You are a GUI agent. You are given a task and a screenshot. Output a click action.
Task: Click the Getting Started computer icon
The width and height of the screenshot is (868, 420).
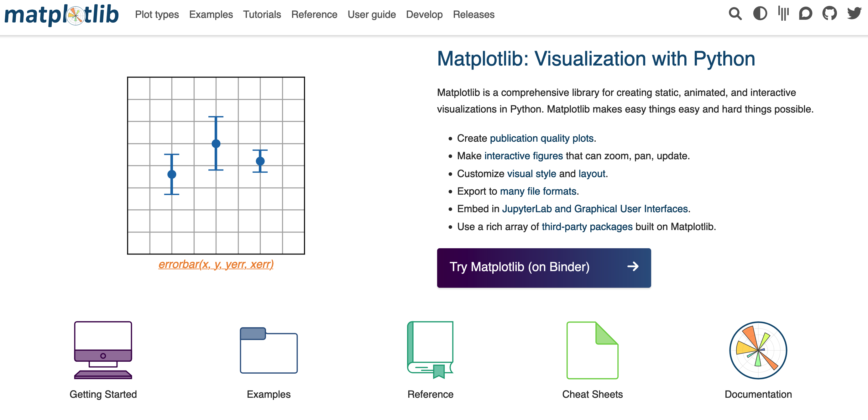pyautogui.click(x=103, y=350)
